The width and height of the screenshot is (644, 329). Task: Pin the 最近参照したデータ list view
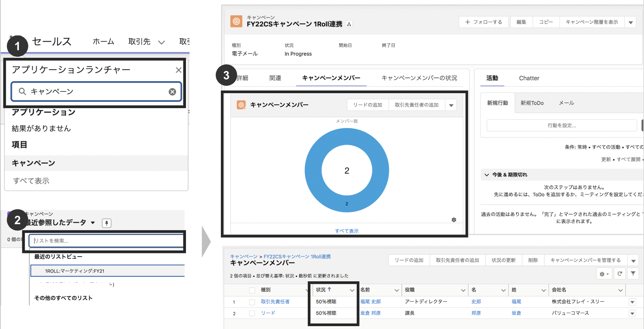coord(106,223)
